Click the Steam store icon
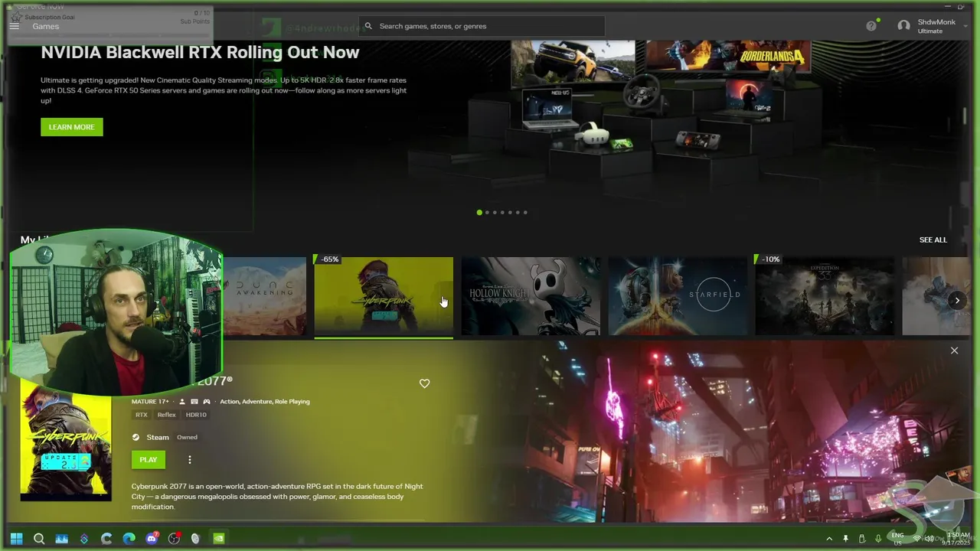Viewport: 980px width, 551px height. [x=136, y=438]
